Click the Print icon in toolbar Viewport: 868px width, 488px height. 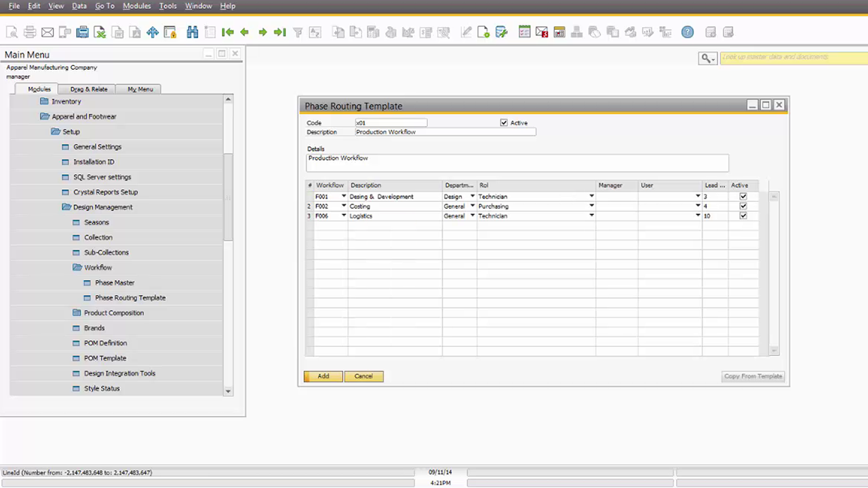point(30,32)
